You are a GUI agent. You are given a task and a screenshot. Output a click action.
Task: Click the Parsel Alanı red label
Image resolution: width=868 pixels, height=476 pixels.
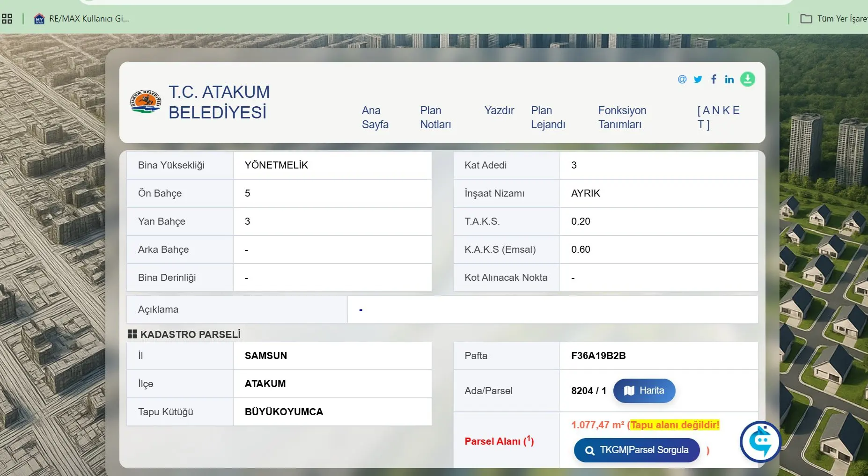click(x=499, y=441)
